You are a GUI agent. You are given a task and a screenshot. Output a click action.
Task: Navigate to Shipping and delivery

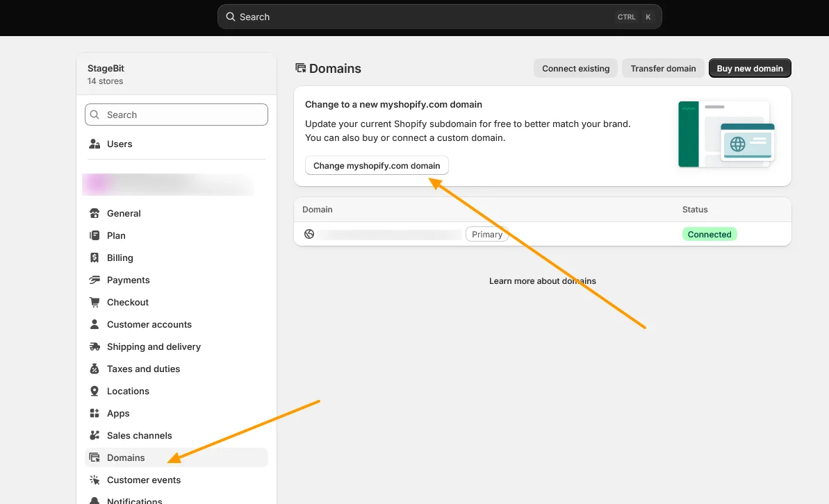click(176, 346)
